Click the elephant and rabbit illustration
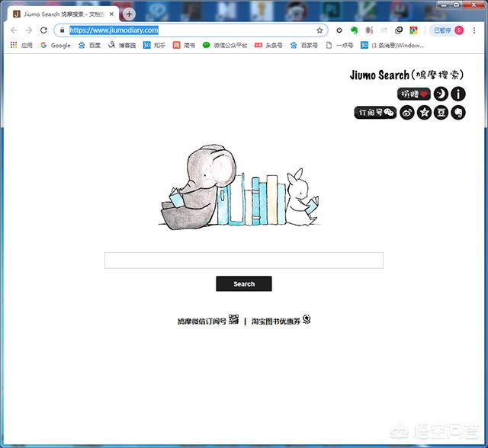This screenshot has height=448, width=488. [x=239, y=187]
